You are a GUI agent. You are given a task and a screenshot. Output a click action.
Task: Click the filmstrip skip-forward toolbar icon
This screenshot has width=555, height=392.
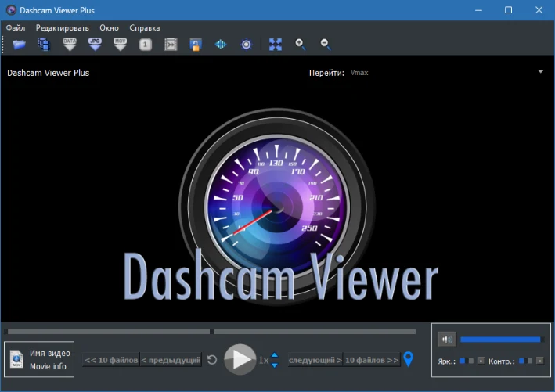point(171,45)
